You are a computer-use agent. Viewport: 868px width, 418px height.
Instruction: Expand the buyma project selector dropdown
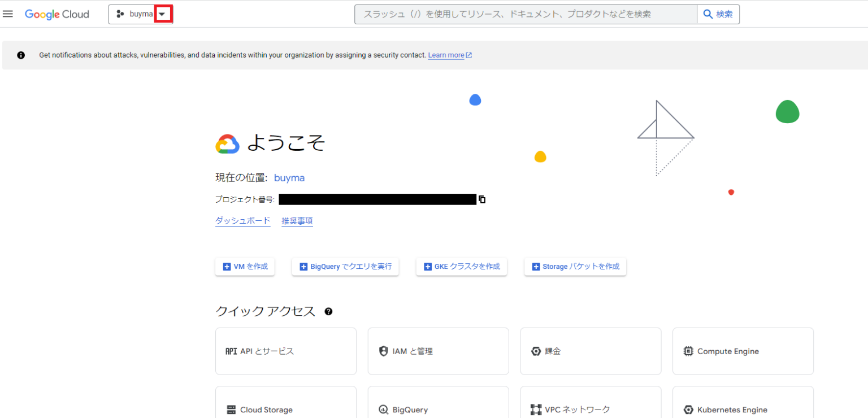(x=163, y=14)
